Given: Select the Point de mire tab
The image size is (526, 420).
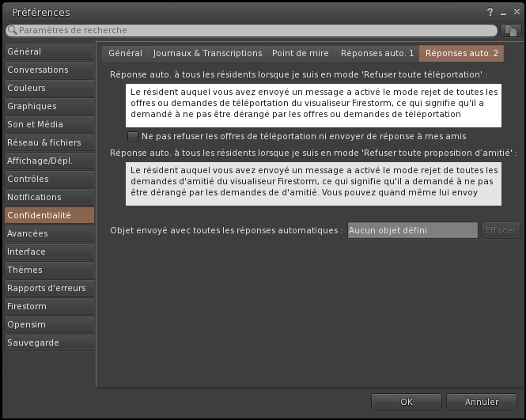Looking at the screenshot, I should tap(300, 53).
